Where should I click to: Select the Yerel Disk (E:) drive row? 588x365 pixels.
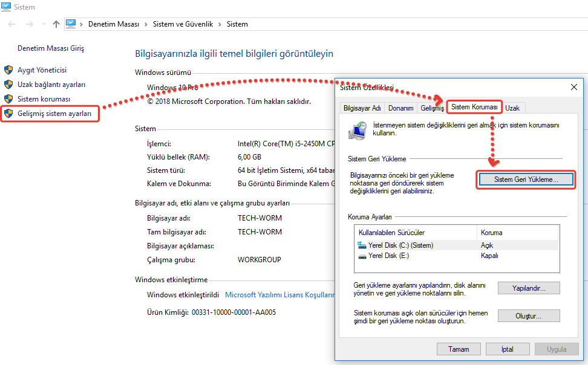tap(388, 256)
